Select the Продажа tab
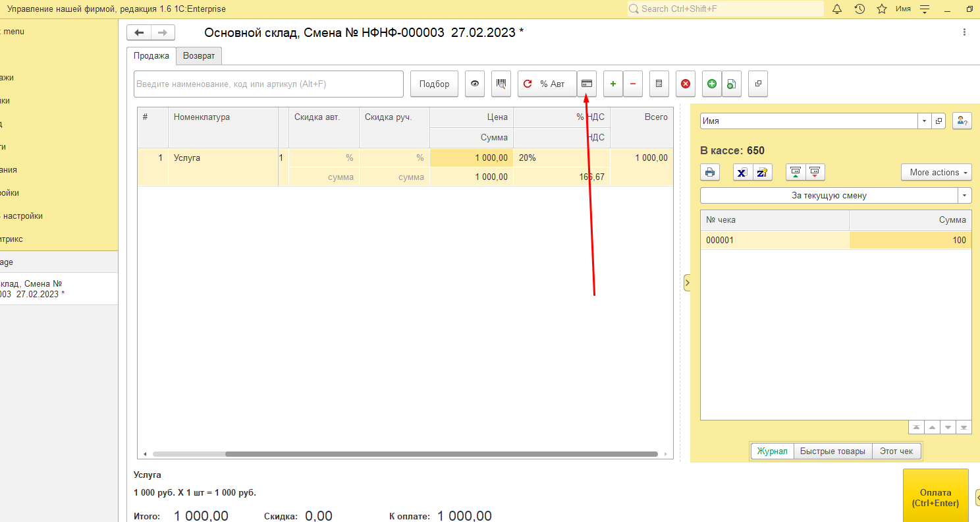The image size is (980, 522). 151,56
